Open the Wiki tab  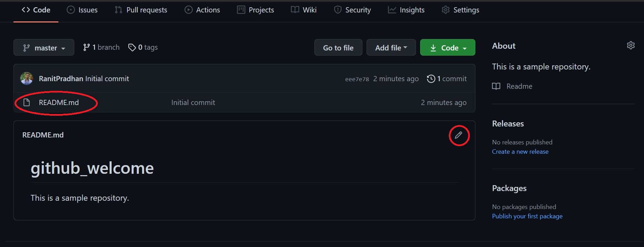(x=304, y=10)
